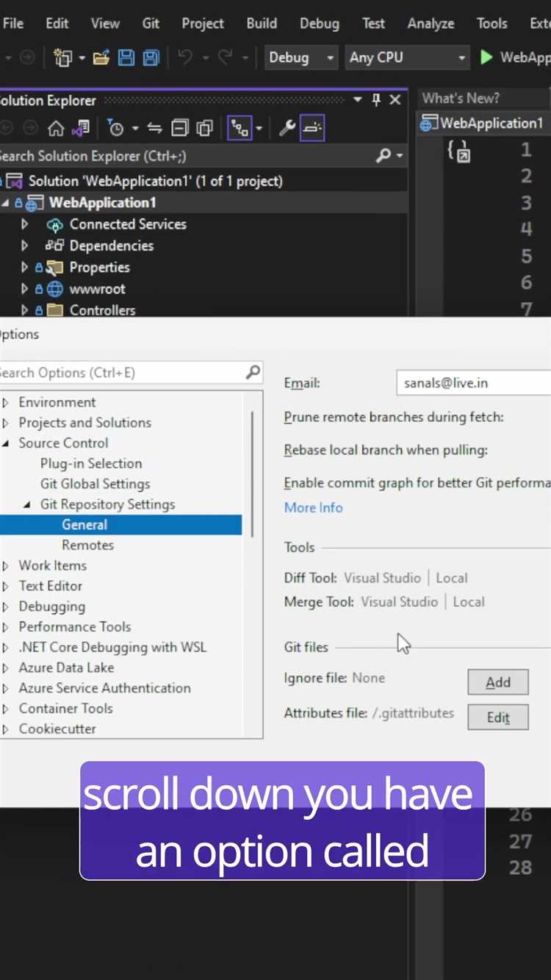Screen dimensions: 551x980
Task: Select Git Global Settings option
Action: pos(95,484)
